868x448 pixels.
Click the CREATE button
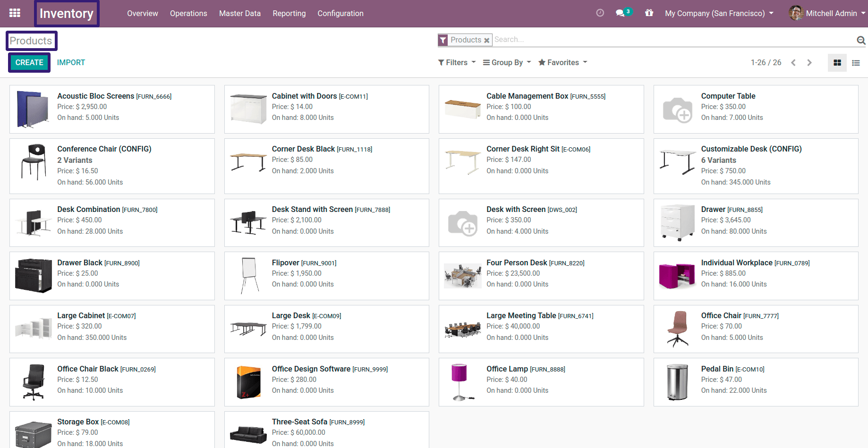tap(29, 62)
